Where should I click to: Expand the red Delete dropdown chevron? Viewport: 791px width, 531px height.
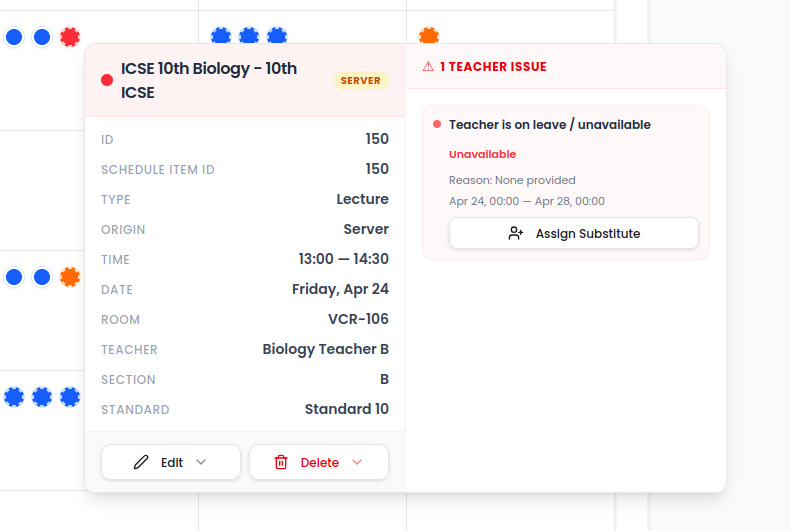[357, 462]
